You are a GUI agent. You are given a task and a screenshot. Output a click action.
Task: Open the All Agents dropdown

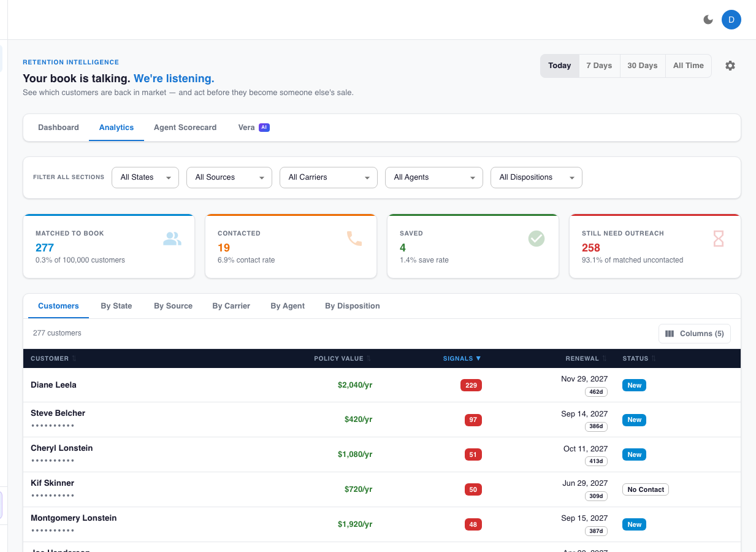click(x=434, y=177)
